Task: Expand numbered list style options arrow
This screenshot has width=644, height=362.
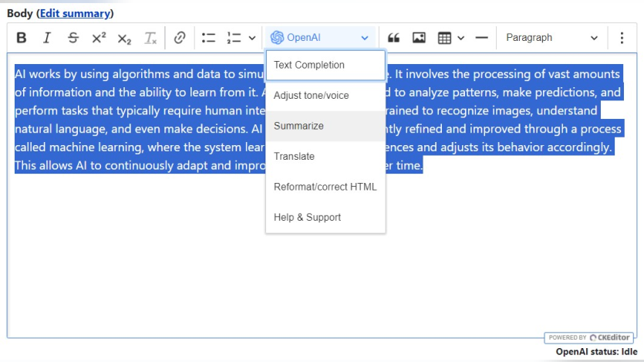Action: pyautogui.click(x=252, y=38)
